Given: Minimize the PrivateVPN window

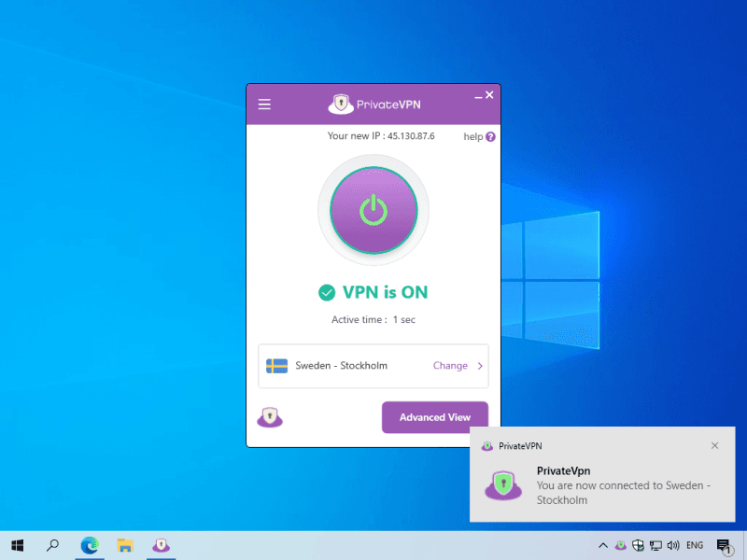Looking at the screenshot, I should 478,96.
